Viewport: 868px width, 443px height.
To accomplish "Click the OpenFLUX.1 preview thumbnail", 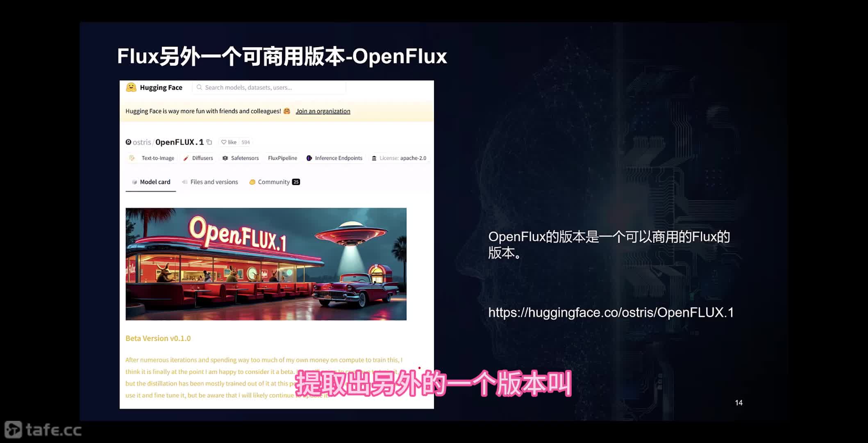I will pyautogui.click(x=266, y=264).
